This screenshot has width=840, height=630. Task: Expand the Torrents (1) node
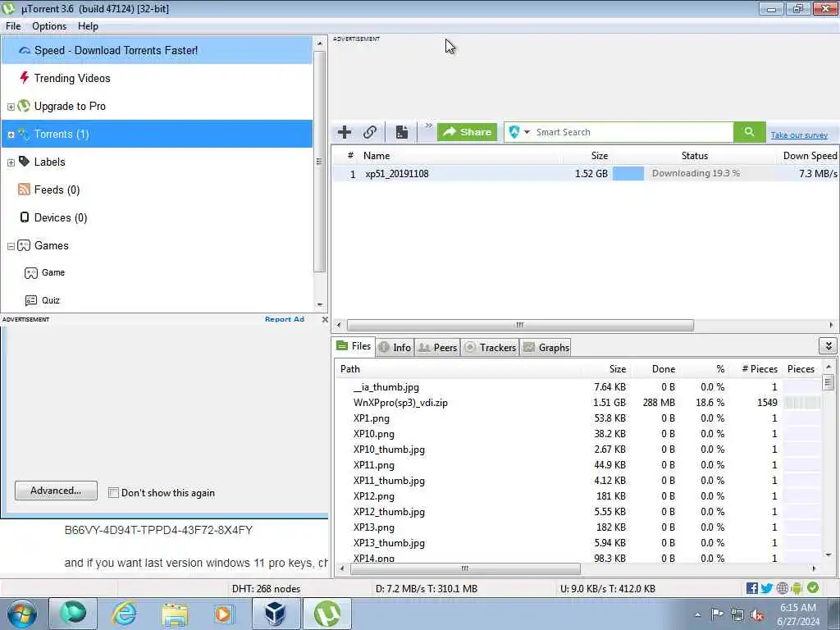tap(11, 135)
